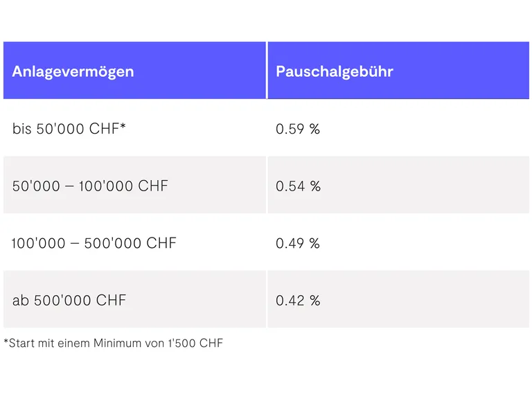Click the 0.42 % fee value

[x=298, y=300]
